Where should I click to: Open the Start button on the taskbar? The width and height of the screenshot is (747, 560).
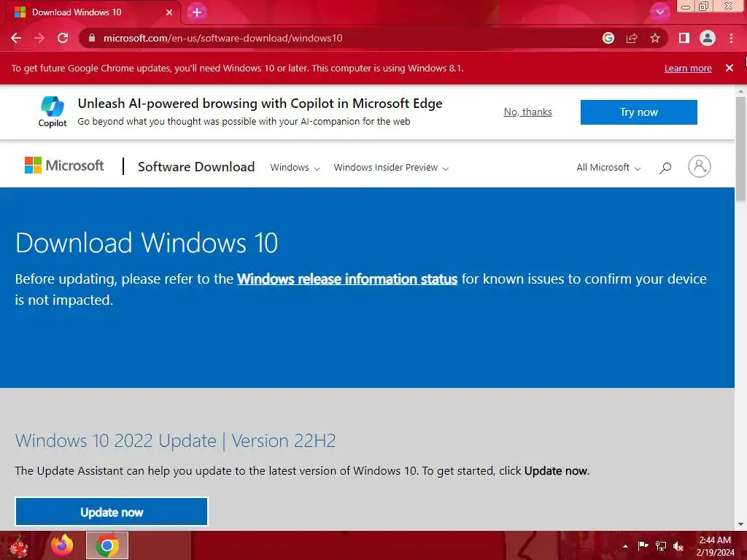coord(18,545)
